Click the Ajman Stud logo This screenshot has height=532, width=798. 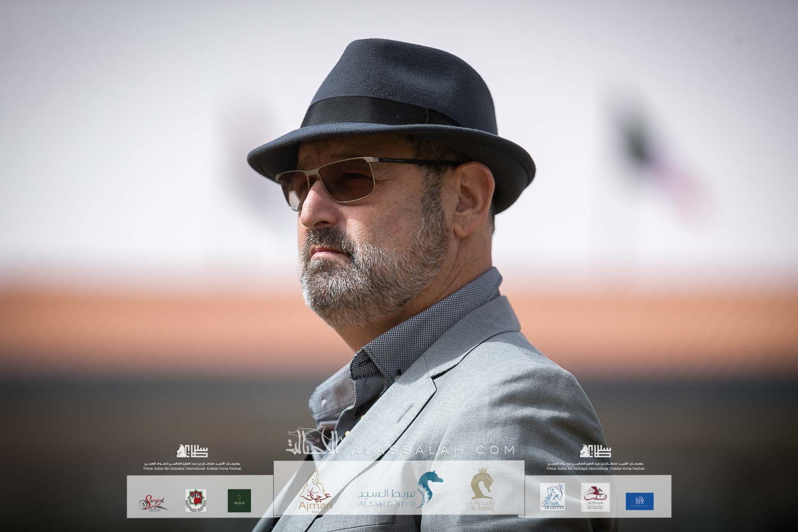pyautogui.click(x=316, y=496)
